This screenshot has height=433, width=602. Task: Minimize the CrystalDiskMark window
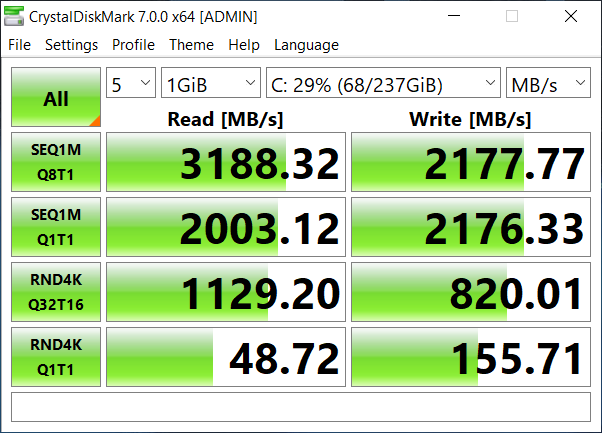454,16
